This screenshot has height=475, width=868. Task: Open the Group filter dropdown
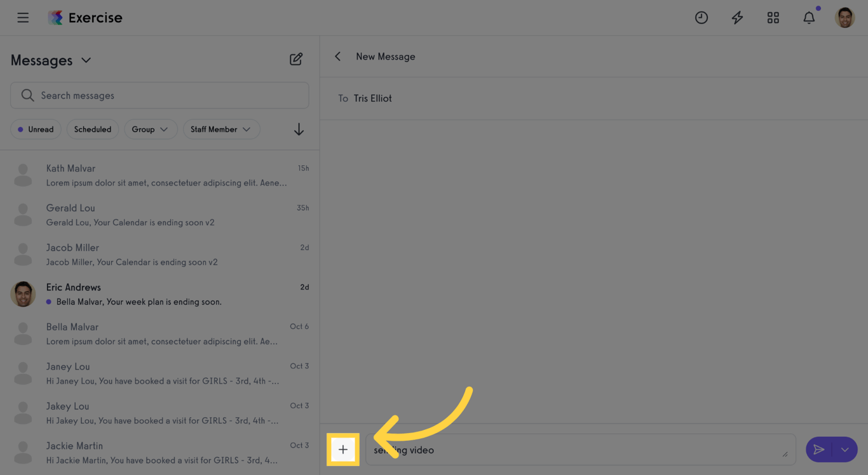coord(151,129)
